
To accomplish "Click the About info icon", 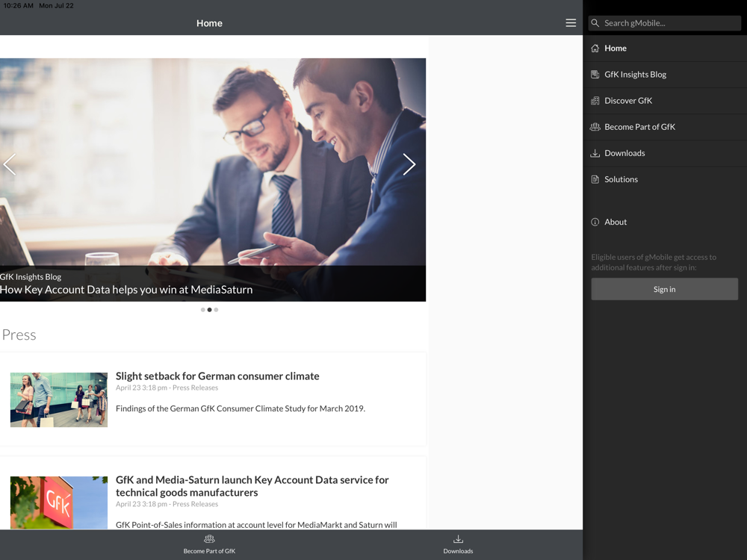I will pos(595,222).
